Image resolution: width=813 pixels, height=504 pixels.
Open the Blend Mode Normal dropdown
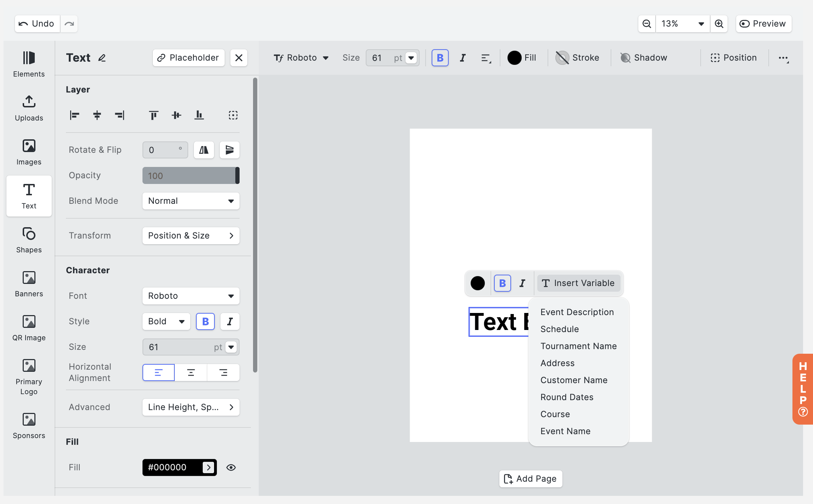[x=191, y=201]
